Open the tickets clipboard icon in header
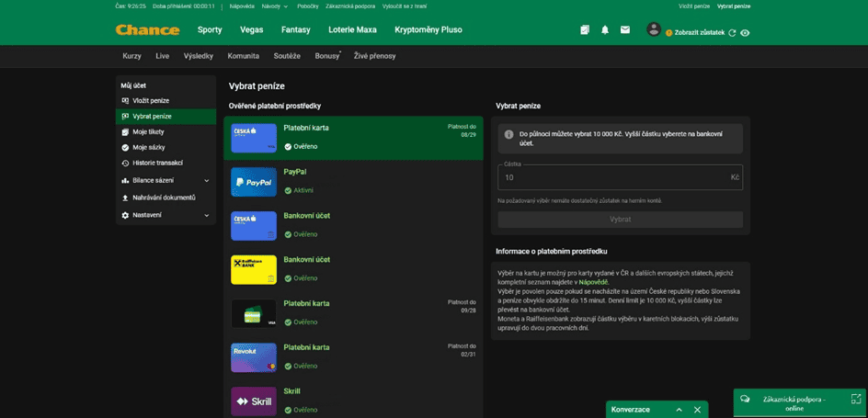868x418 pixels. point(585,29)
